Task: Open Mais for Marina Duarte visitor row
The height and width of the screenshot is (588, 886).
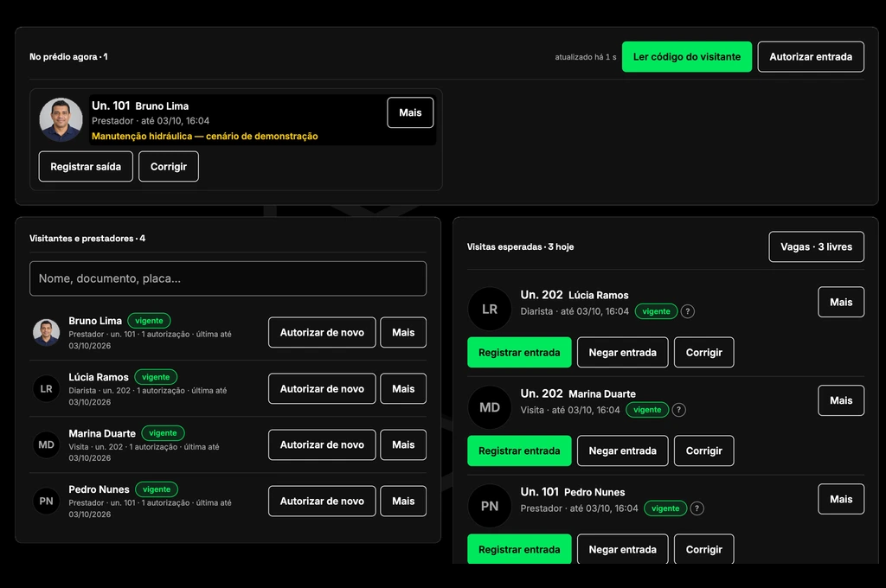Action: pos(403,444)
